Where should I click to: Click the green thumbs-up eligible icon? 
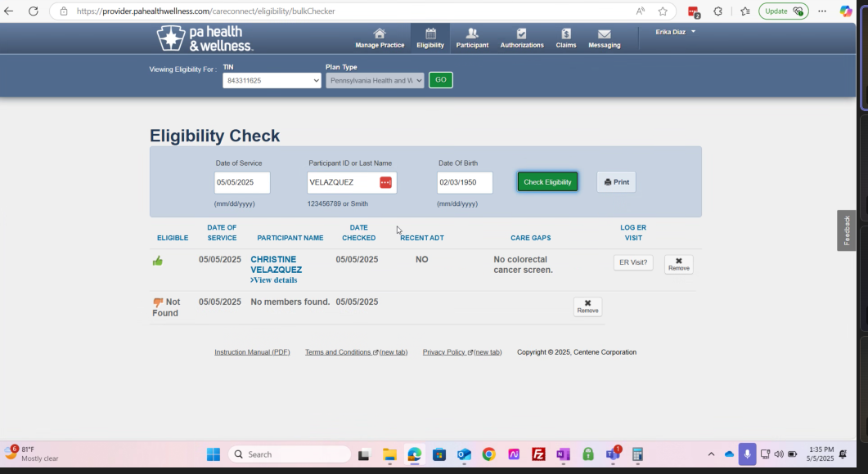[158, 261]
